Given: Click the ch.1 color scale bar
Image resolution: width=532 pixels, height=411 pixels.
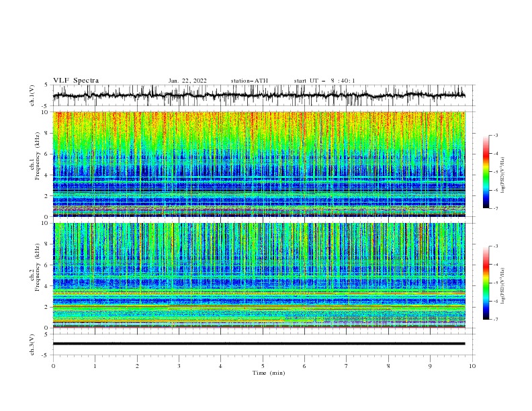Looking at the screenshot, I should (x=486, y=171).
